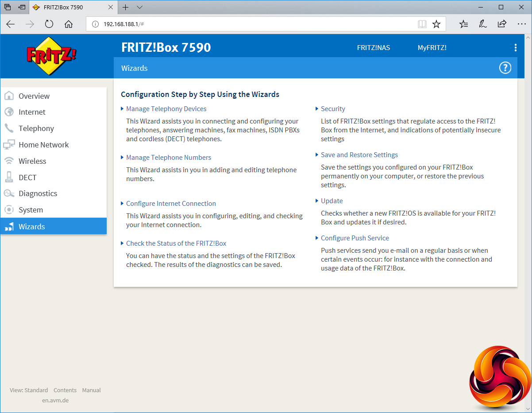
Task: Click the triangle before Update
Action: [x=317, y=201]
